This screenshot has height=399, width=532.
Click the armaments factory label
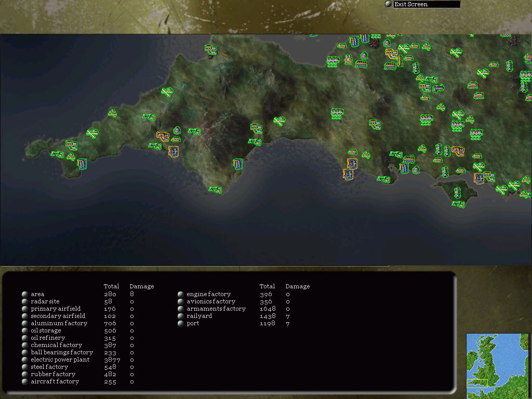[216, 309]
